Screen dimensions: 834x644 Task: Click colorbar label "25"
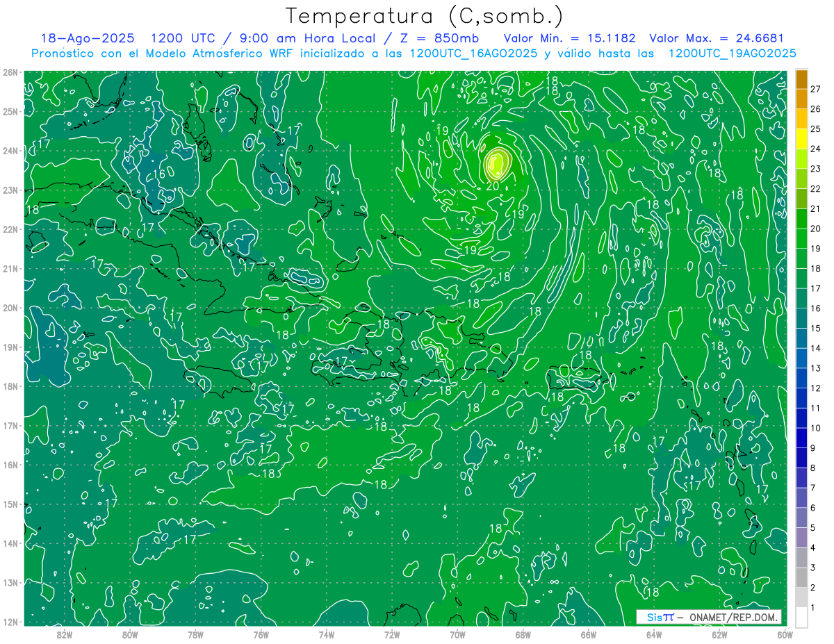[816, 129]
